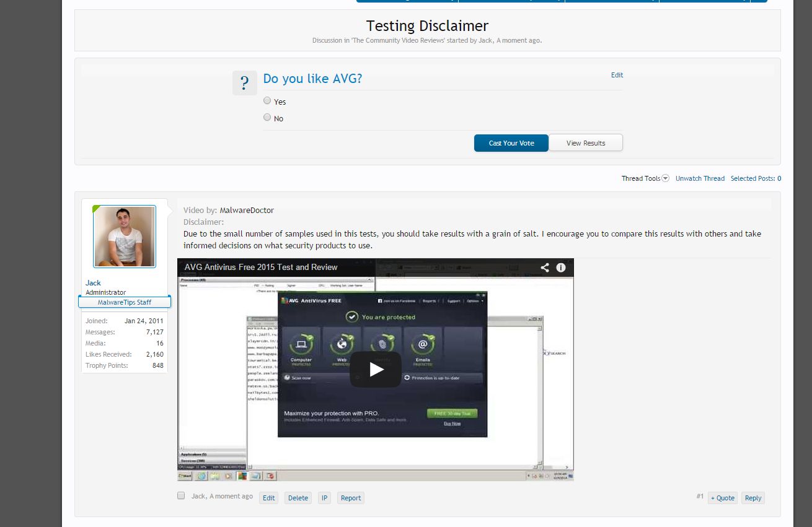
Task: Click the Likes Received count 2,160
Action: [155, 355]
